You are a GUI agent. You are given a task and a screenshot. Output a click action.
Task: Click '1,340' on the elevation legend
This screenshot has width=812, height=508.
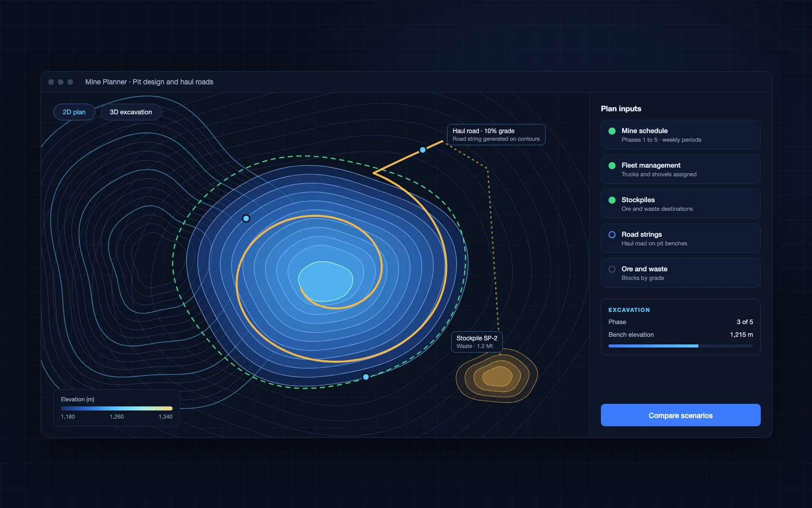click(165, 417)
